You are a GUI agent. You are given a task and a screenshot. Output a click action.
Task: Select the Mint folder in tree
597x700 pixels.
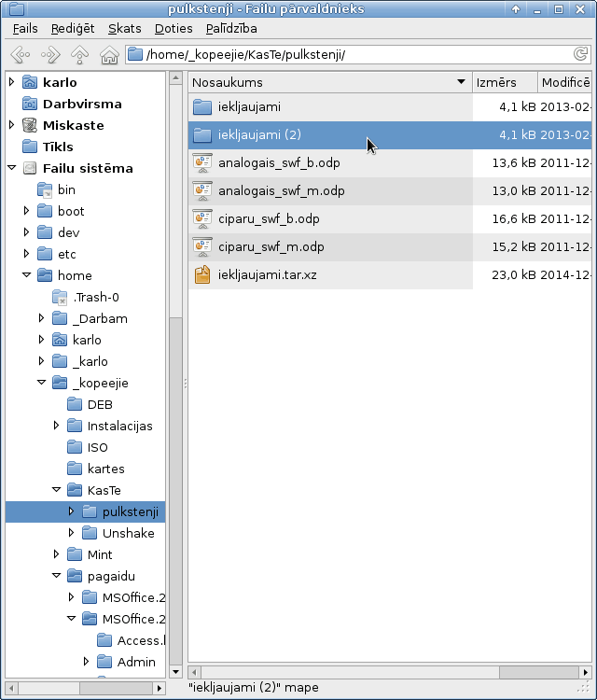(100, 555)
